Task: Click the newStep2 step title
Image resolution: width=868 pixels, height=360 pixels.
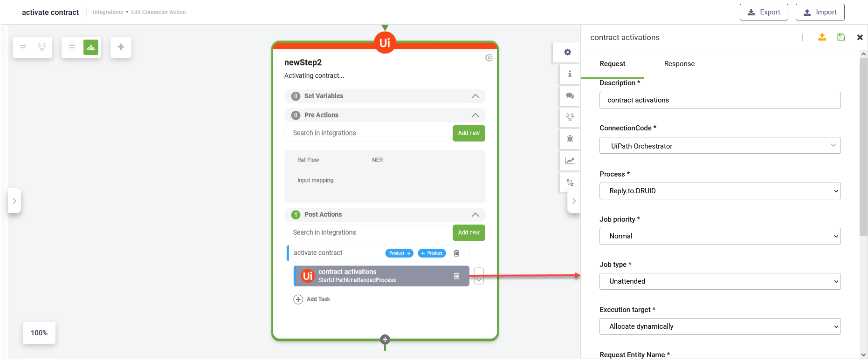Action: coord(303,62)
